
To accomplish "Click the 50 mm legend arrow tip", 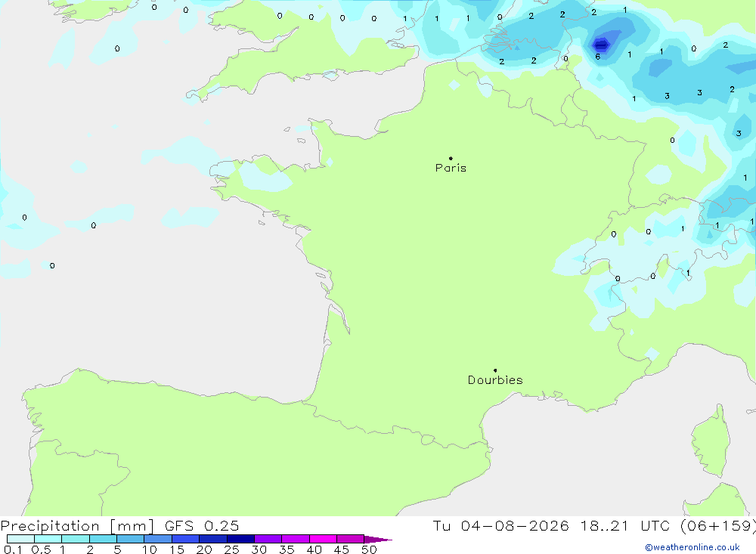I will [379, 540].
